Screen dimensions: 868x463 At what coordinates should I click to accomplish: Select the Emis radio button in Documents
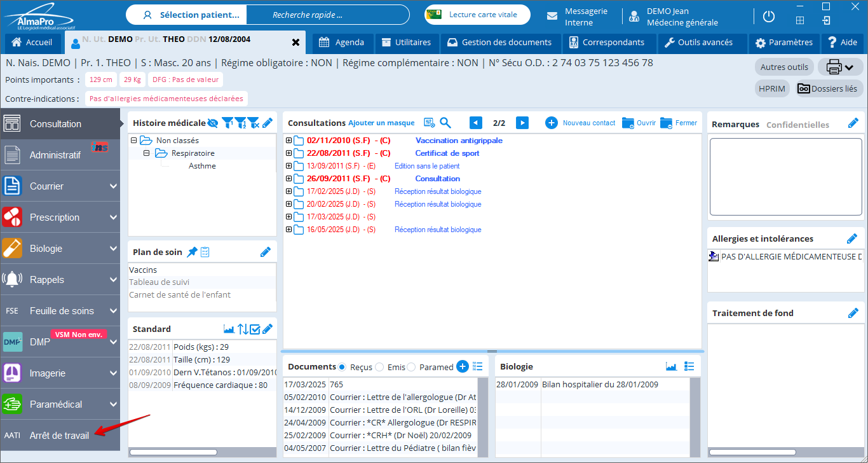(379, 367)
